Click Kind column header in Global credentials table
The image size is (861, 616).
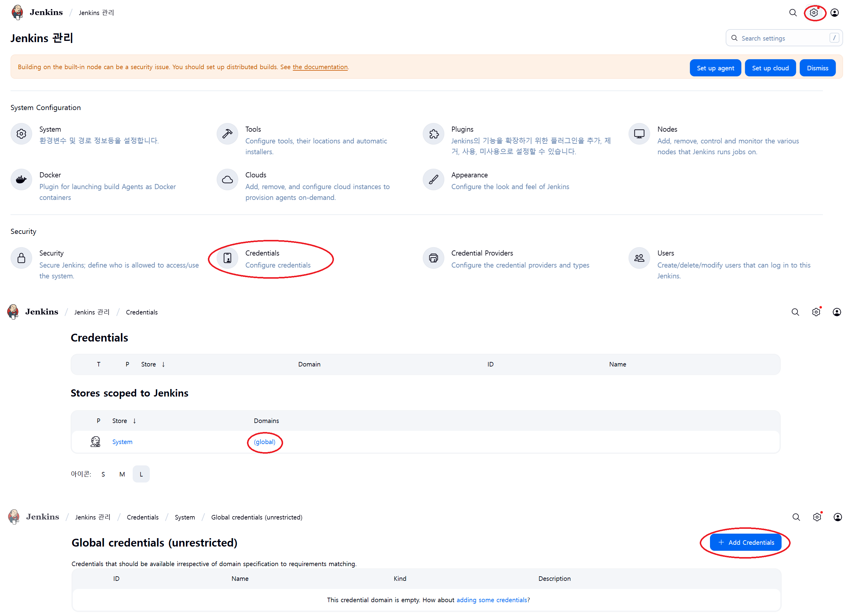[400, 578]
